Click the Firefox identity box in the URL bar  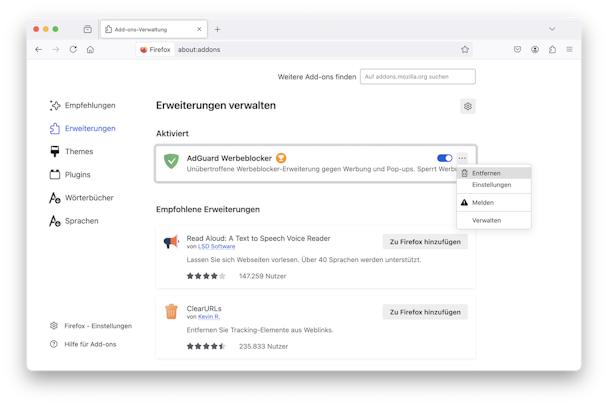[x=155, y=49]
